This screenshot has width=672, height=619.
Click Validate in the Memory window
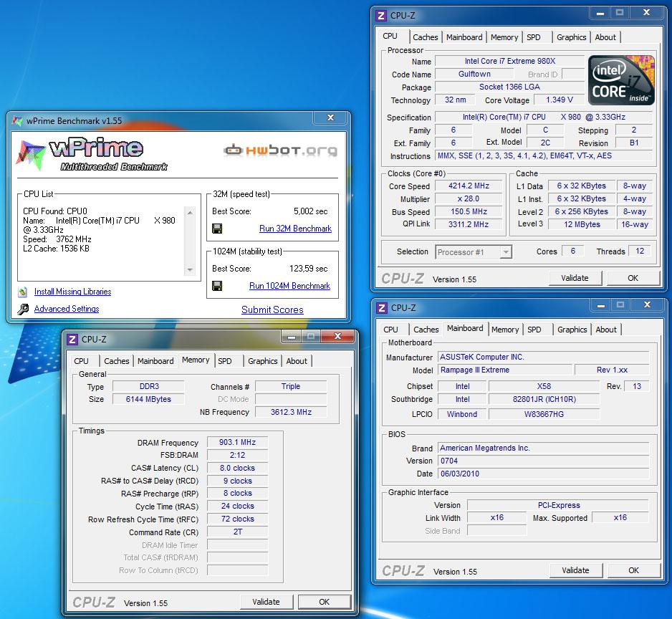pos(266,602)
